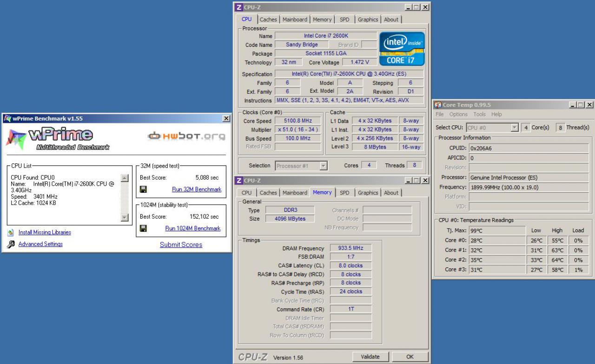595x364 pixels.
Task: Click Run 1024M Benchmark link
Action: point(193,228)
